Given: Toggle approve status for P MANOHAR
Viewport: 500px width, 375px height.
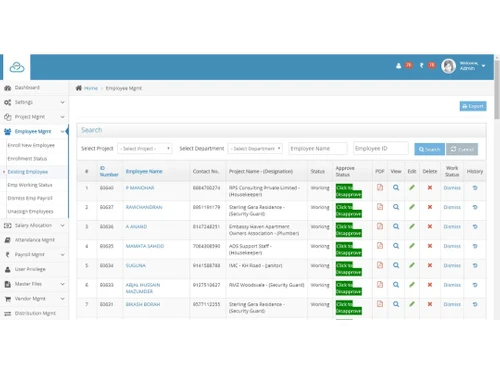Looking at the screenshot, I should pyautogui.click(x=348, y=191).
